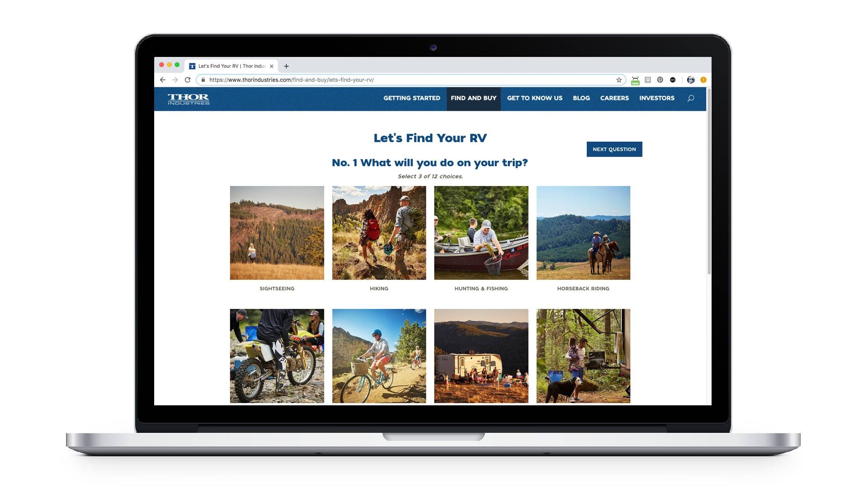Click the camping activity image

481,355
